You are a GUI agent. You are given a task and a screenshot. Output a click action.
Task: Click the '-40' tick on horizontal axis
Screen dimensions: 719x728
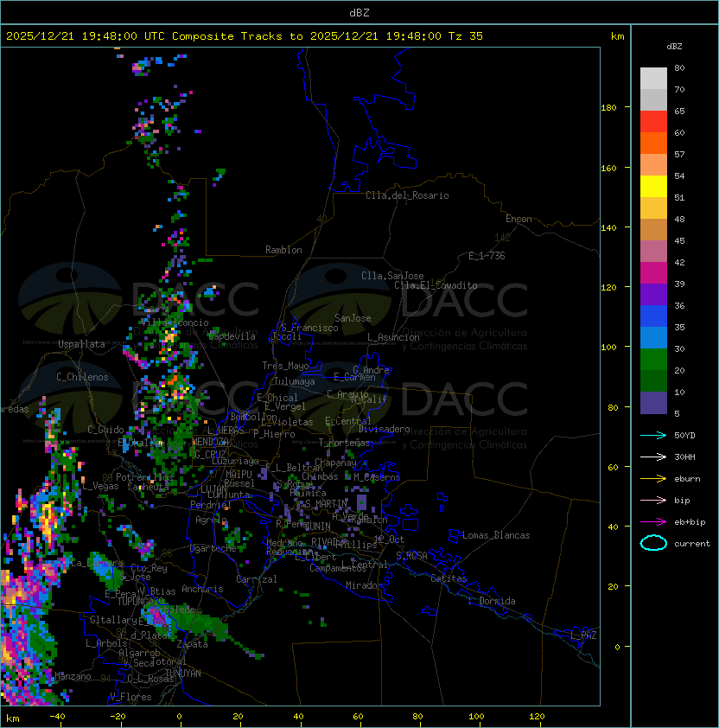pyautogui.click(x=57, y=717)
